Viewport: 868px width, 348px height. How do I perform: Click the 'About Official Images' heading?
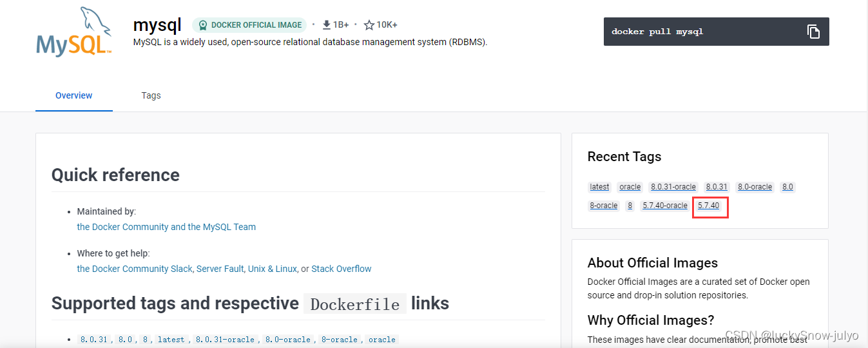(653, 263)
